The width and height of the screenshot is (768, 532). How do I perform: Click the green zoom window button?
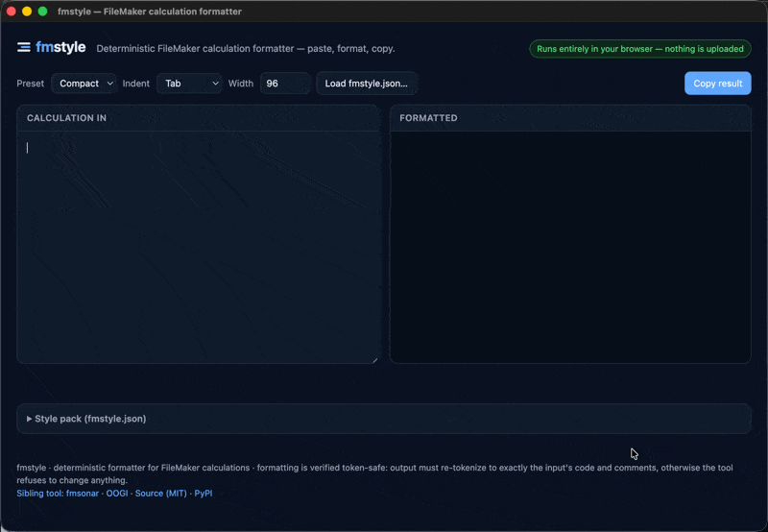click(42, 12)
